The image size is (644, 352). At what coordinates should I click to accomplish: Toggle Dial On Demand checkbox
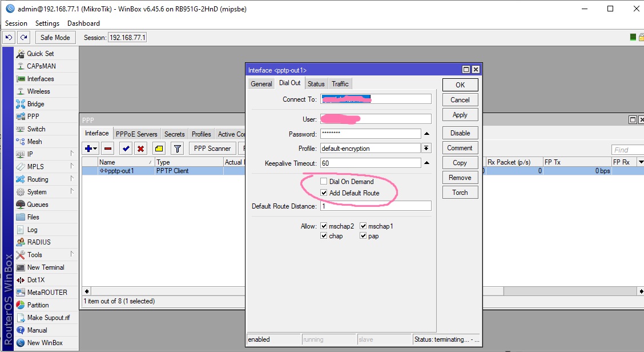tap(324, 181)
